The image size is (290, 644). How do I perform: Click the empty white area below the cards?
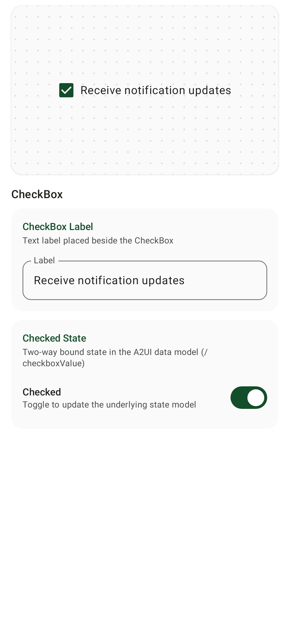coord(145,536)
